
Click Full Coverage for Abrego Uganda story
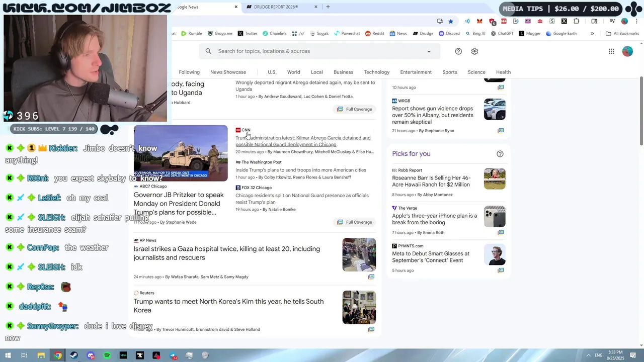click(x=355, y=109)
